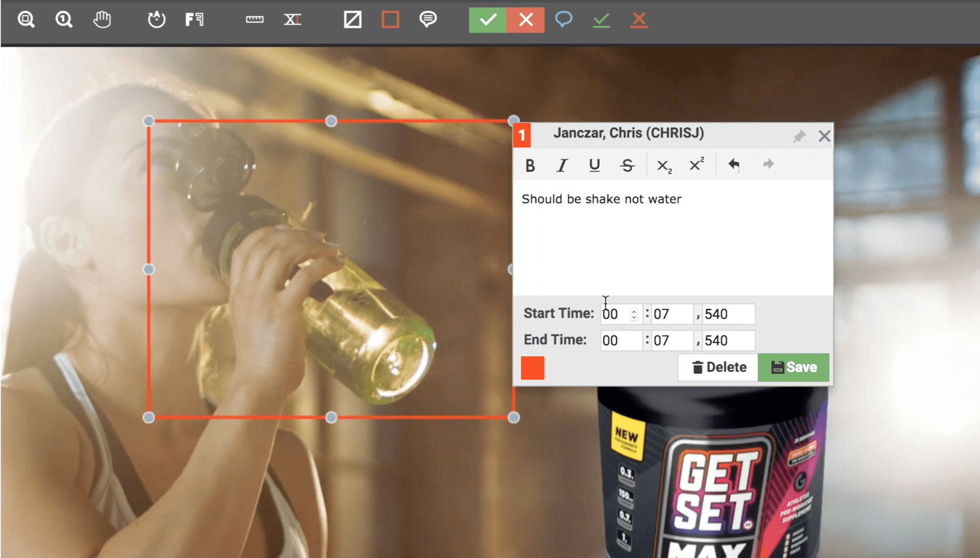Delete the annotation comment
Viewport: 980px width, 558px height.
(718, 368)
